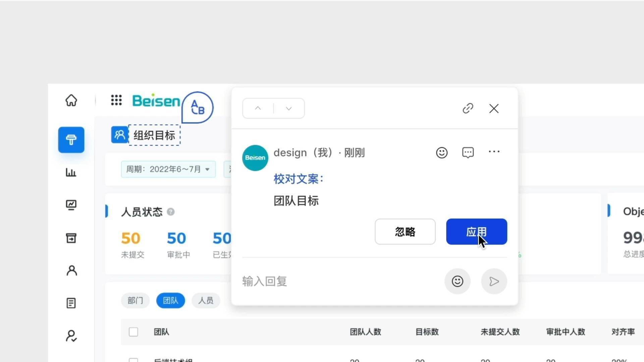Click the 审批中人数 column header
Screen dimensions: 644x362
(566, 332)
